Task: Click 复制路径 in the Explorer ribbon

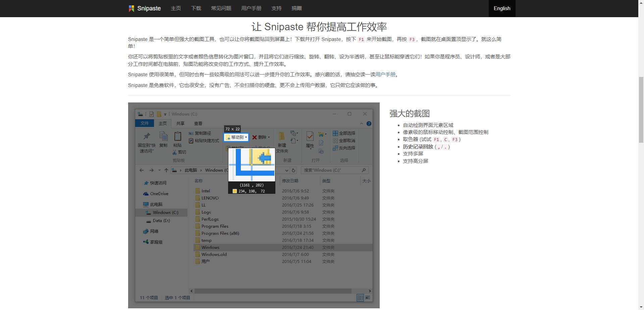Action: pyautogui.click(x=200, y=133)
